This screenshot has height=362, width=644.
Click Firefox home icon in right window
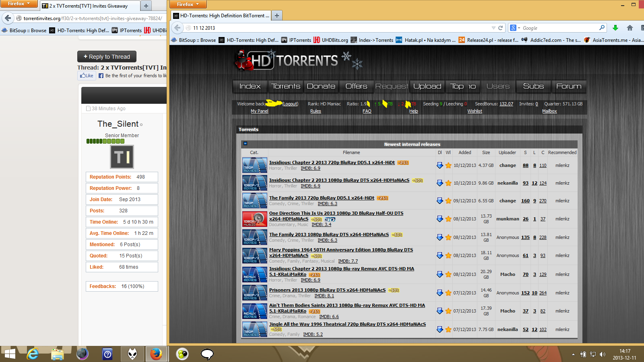click(x=630, y=28)
